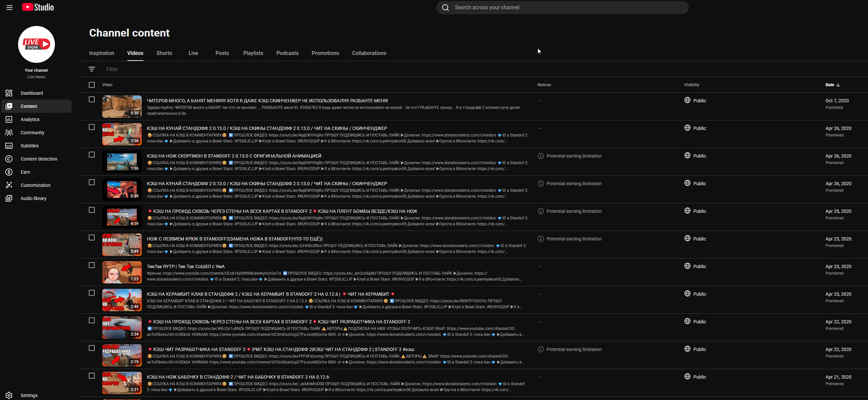Screen dimensions: 868x400
Task: Click info icon on НОЖ С ЛЕЗВИЕМ КРЮК notice
Action: pos(541,239)
